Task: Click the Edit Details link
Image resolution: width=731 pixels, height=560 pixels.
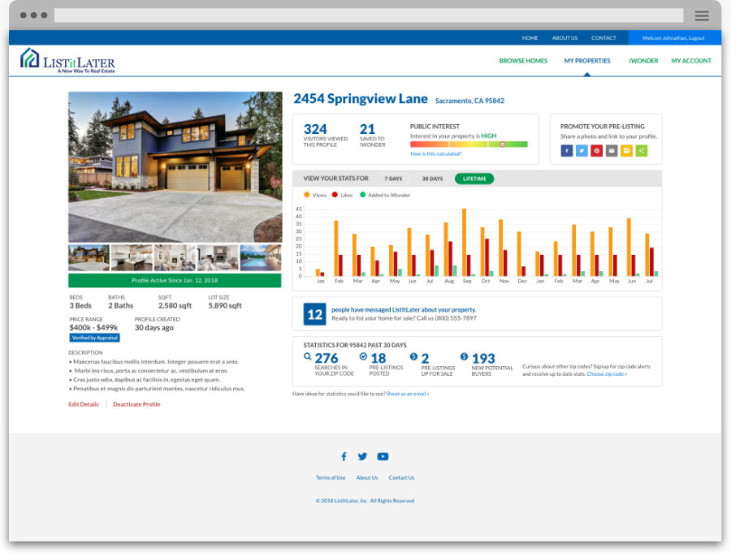Action: point(84,404)
